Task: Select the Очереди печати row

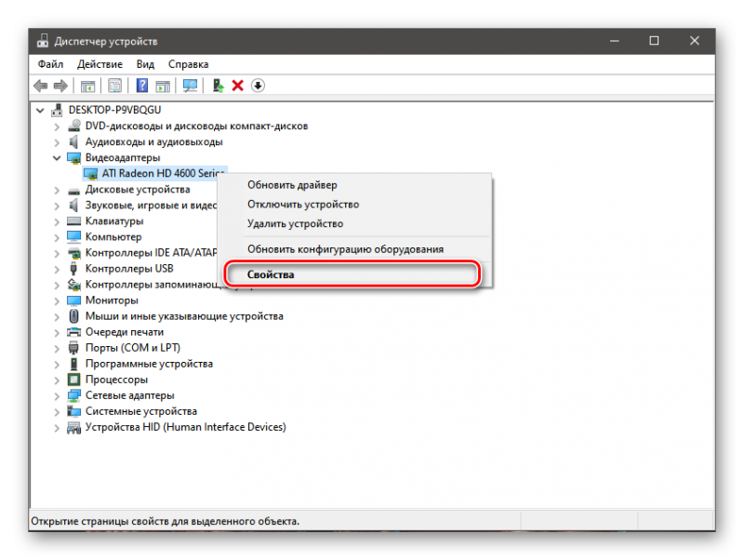Action: click(125, 332)
